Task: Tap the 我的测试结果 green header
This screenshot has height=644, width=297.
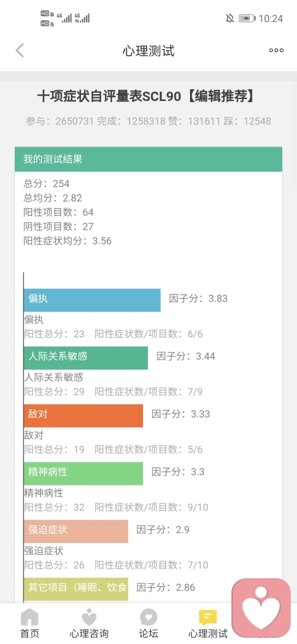Action: coord(148,159)
